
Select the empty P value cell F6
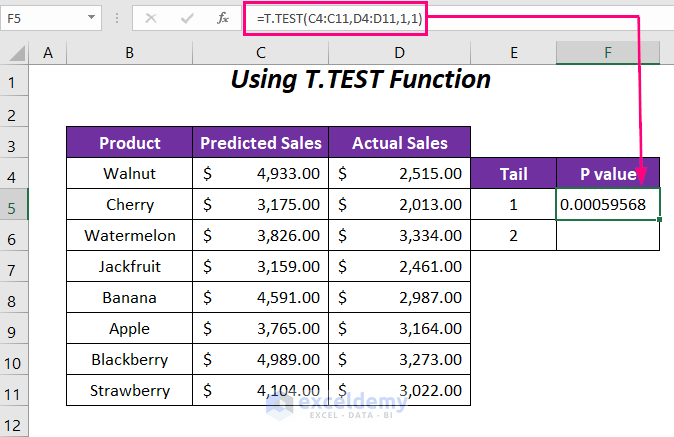tap(608, 235)
